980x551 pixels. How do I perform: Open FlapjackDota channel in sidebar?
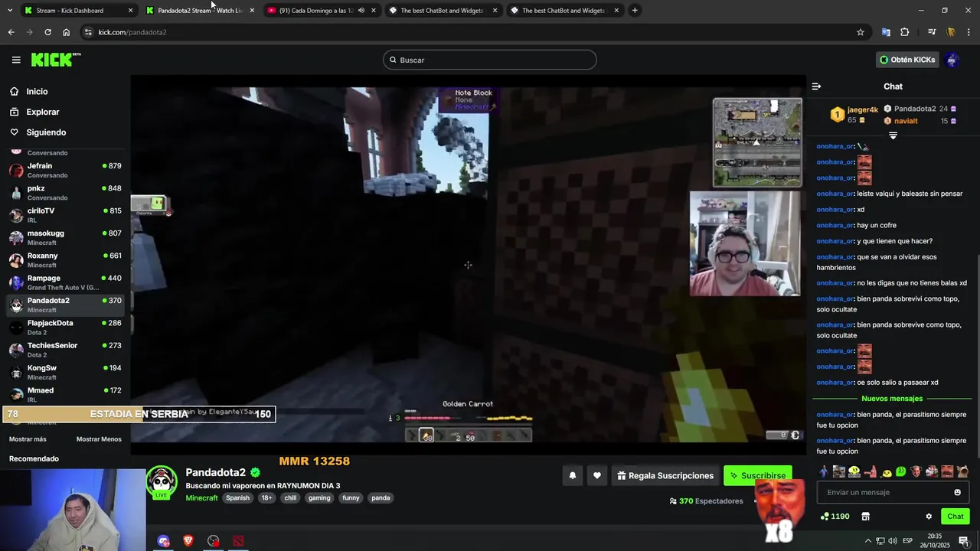pos(65,327)
